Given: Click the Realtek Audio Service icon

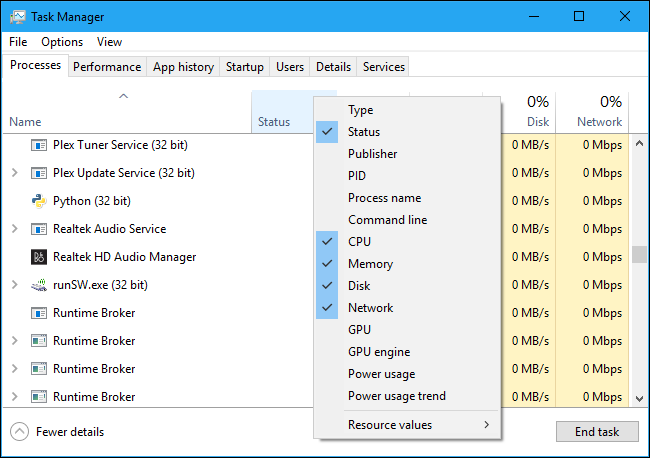Looking at the screenshot, I should pos(39,229).
